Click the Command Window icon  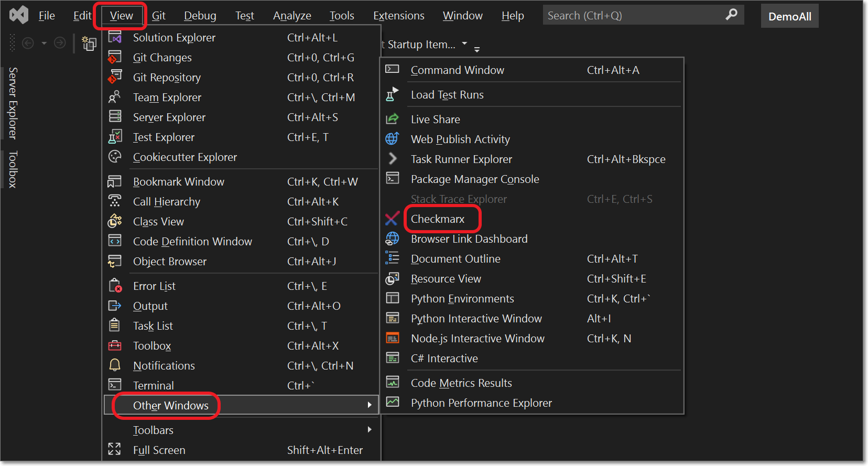click(x=393, y=69)
